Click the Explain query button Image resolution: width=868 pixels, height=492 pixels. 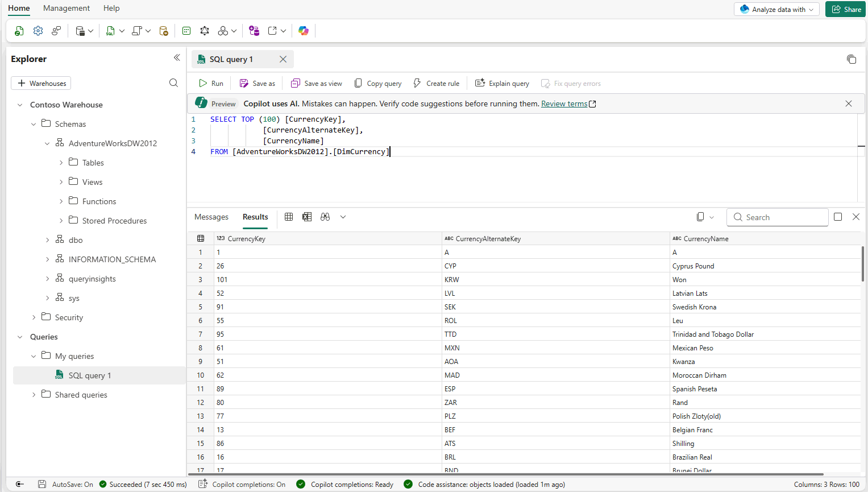pos(502,83)
